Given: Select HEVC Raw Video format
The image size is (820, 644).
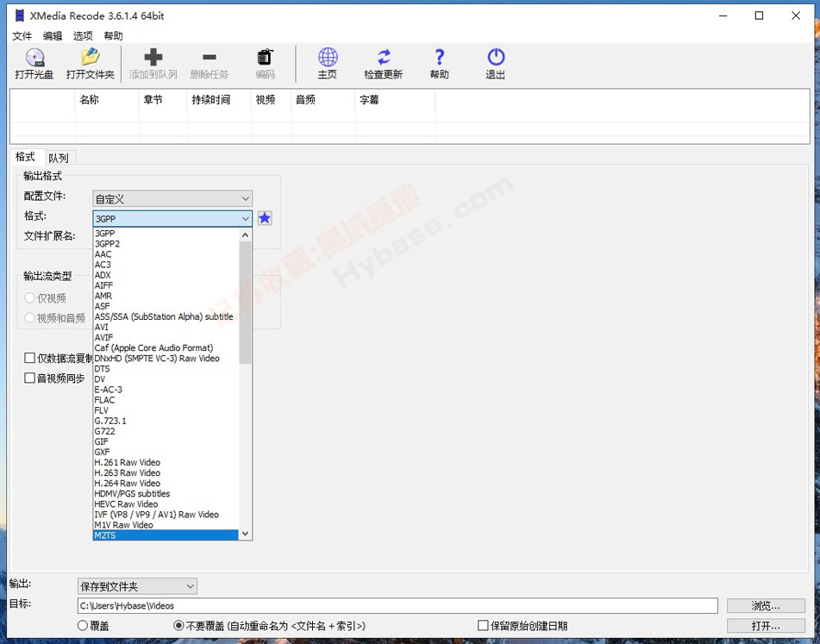Looking at the screenshot, I should pyautogui.click(x=166, y=504).
